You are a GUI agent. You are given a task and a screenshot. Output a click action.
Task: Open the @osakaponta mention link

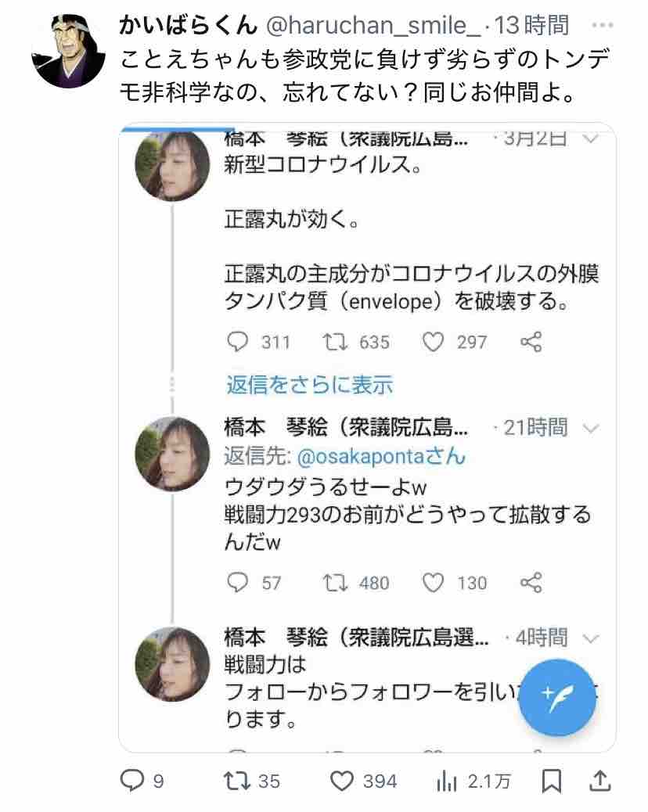click(x=379, y=456)
